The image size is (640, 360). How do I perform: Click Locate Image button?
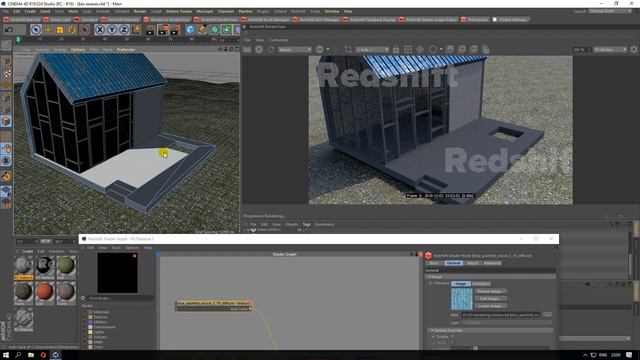[x=491, y=306]
